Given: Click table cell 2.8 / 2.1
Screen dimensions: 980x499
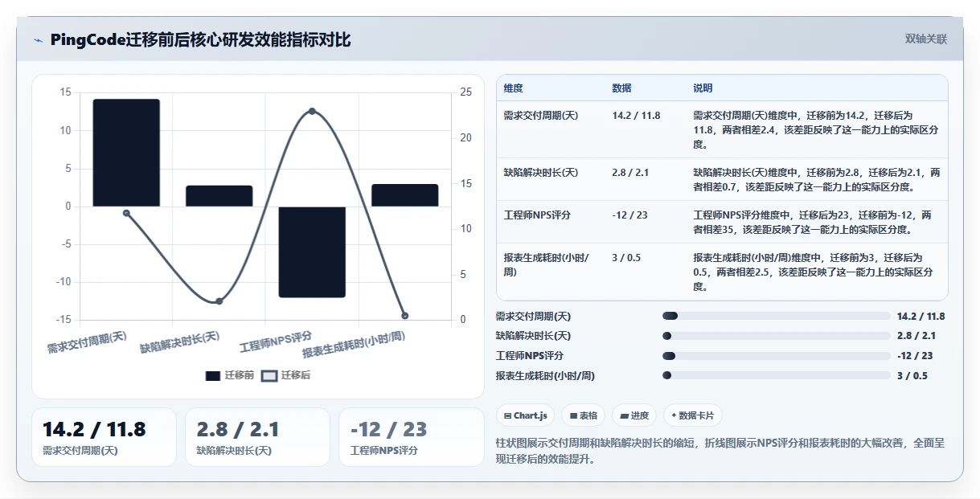Looking at the screenshot, I should tap(631, 173).
